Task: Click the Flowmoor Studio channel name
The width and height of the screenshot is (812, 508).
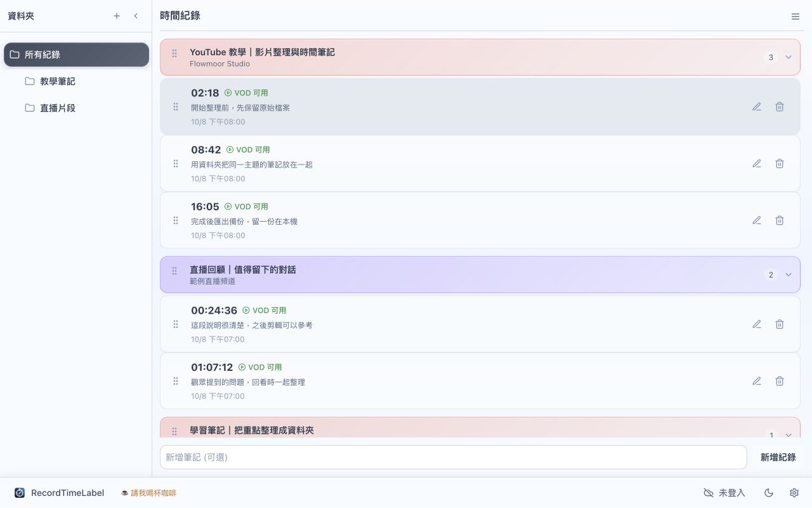Action: click(x=219, y=63)
